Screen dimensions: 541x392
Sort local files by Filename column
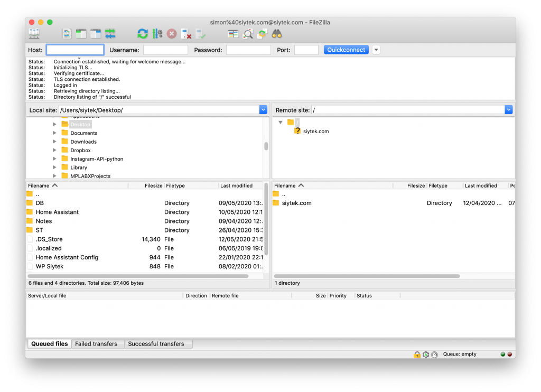(x=77, y=185)
